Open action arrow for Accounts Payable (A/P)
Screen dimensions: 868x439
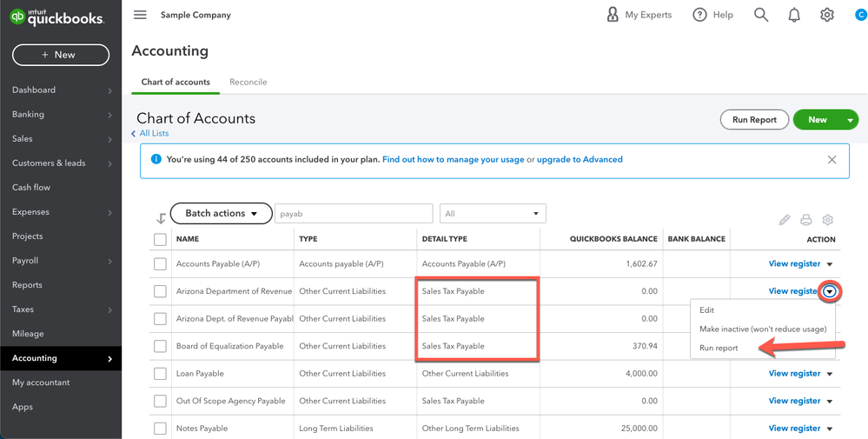(829, 264)
